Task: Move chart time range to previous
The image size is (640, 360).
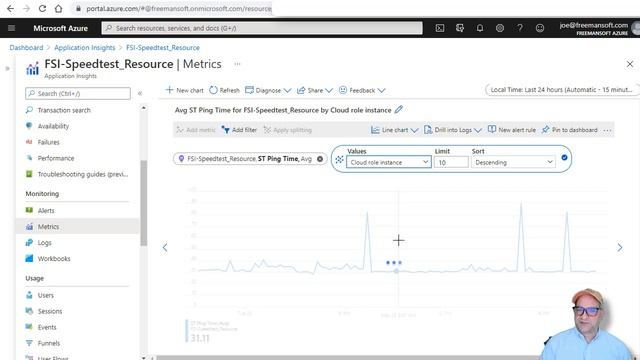Action: tap(165, 247)
